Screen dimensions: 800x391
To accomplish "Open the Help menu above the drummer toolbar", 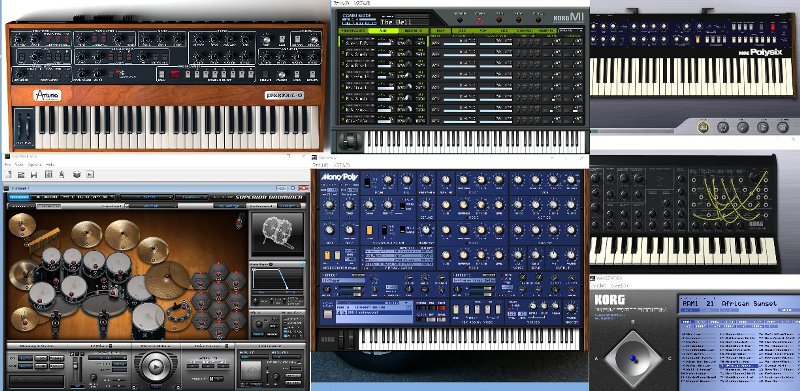I will coord(50,165).
